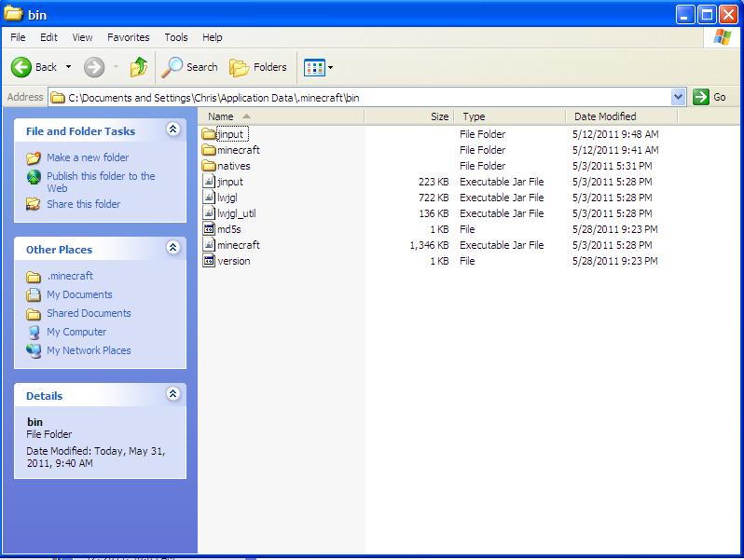Open the Back history dropdown arrow
This screenshot has width=744, height=560.
coord(68,67)
